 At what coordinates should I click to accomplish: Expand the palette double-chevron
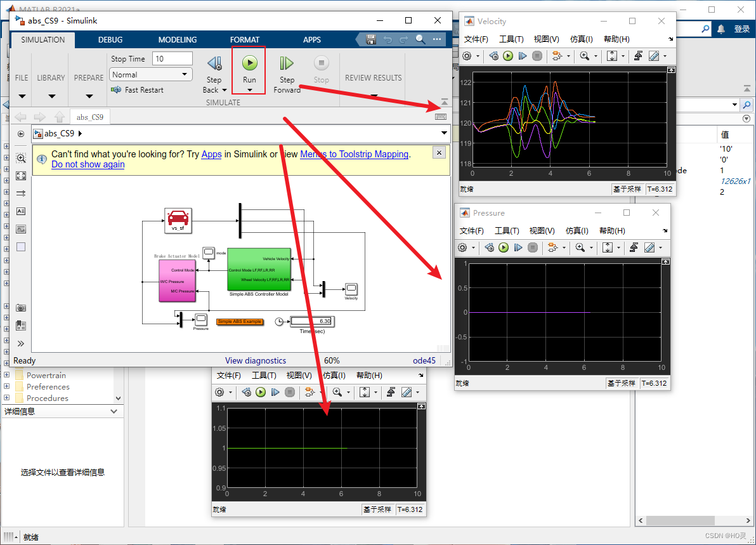(21, 343)
